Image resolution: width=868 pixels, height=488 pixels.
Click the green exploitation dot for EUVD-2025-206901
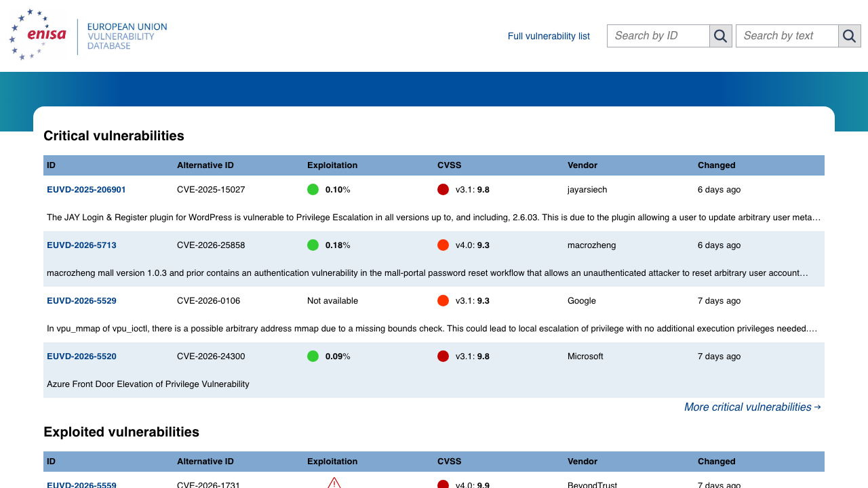point(313,190)
